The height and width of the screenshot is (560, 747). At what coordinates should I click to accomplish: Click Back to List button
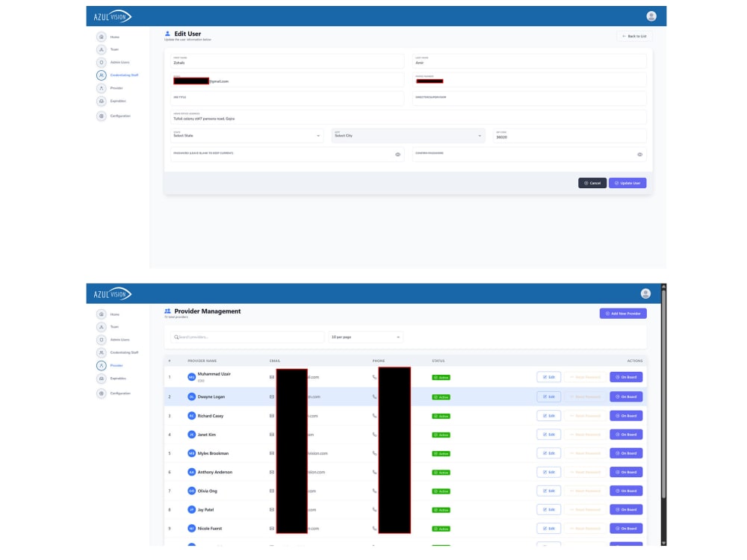point(634,36)
